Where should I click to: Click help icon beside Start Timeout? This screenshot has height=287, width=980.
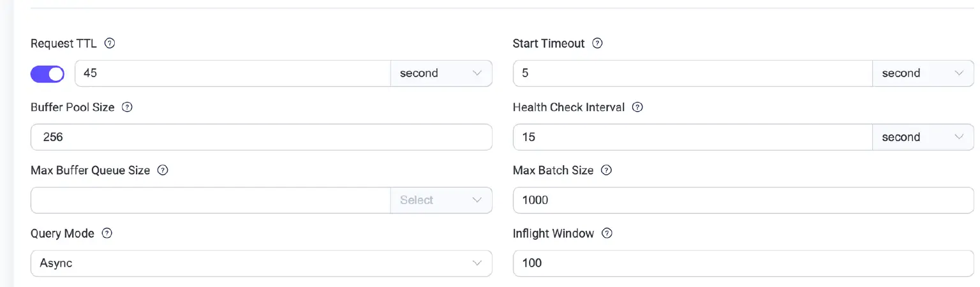[597, 43]
